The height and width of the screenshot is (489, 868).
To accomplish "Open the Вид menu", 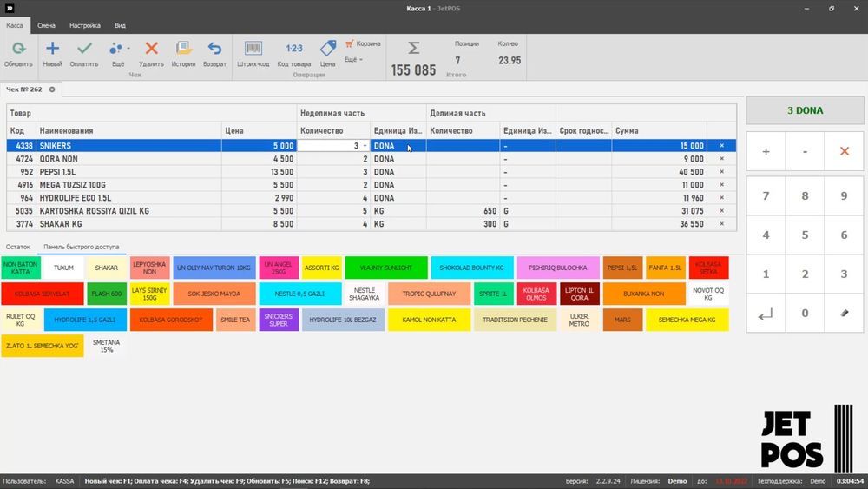I will click(x=120, y=25).
